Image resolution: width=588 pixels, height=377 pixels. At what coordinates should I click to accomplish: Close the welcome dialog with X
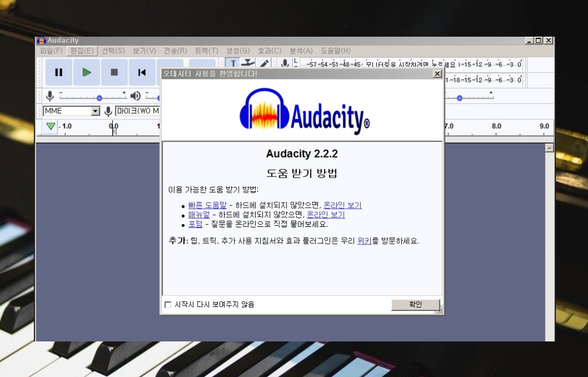(x=437, y=73)
